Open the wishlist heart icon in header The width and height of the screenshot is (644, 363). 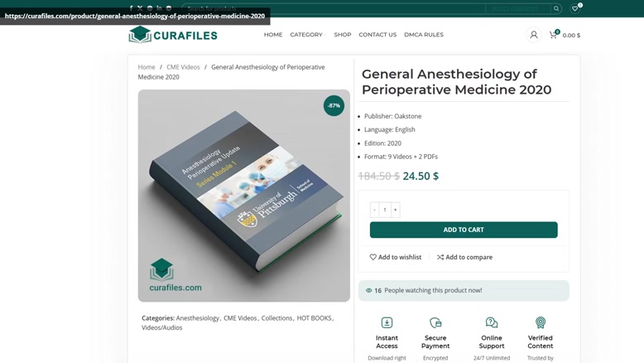(575, 8)
